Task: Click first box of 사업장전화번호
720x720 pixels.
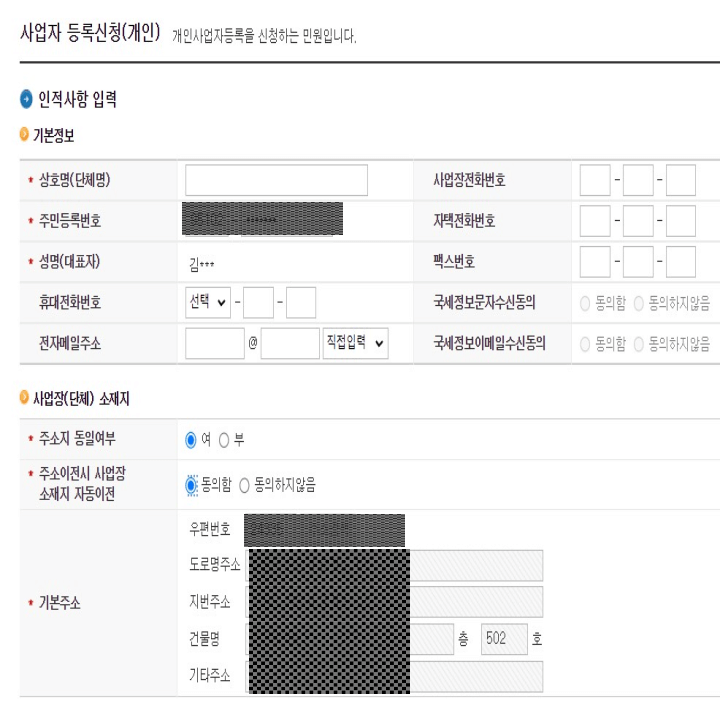Action: 595,180
